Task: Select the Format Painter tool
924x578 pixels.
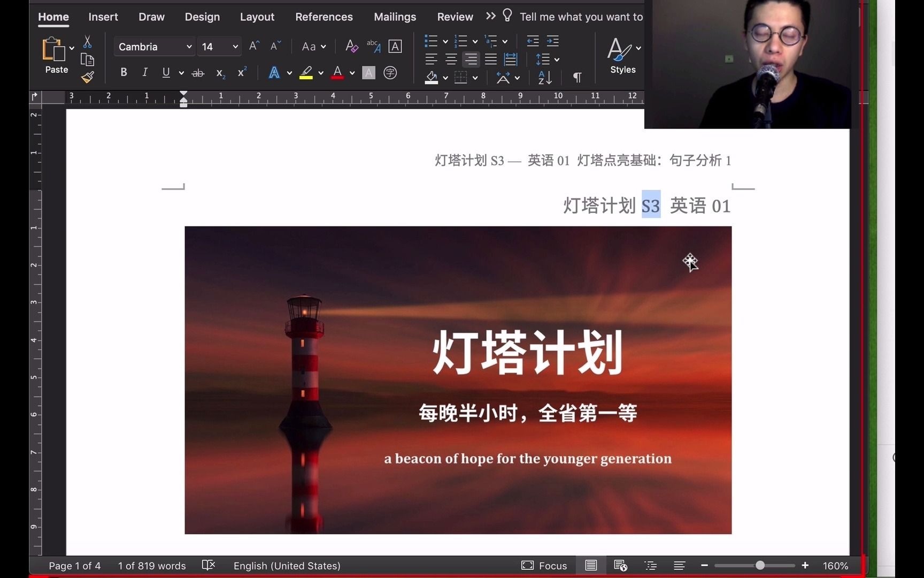Action: point(87,77)
